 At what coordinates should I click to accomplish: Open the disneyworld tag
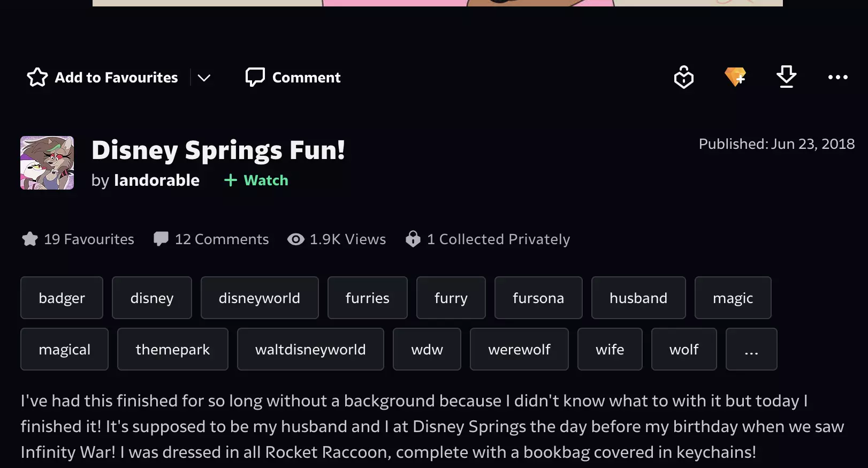260,298
